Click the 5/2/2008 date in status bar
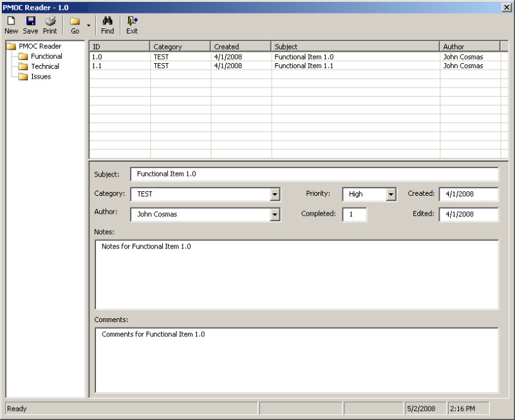515x420 pixels. (421, 408)
